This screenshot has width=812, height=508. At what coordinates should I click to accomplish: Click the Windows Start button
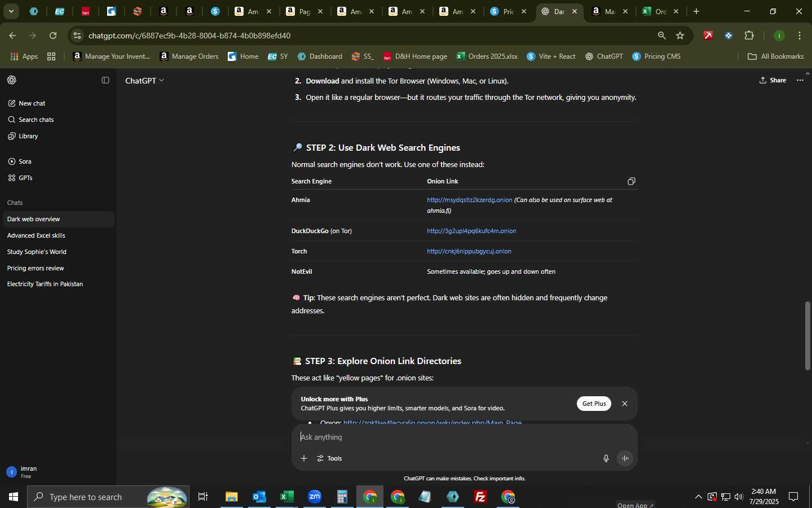click(14, 497)
